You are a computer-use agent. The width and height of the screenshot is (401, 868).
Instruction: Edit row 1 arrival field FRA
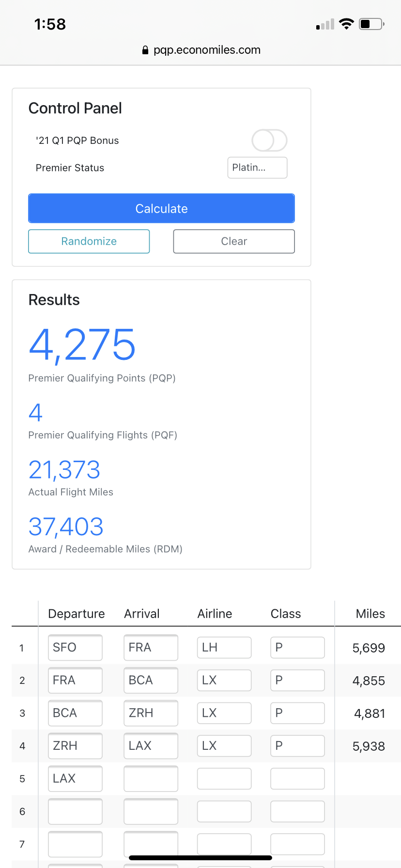pyautogui.click(x=151, y=648)
